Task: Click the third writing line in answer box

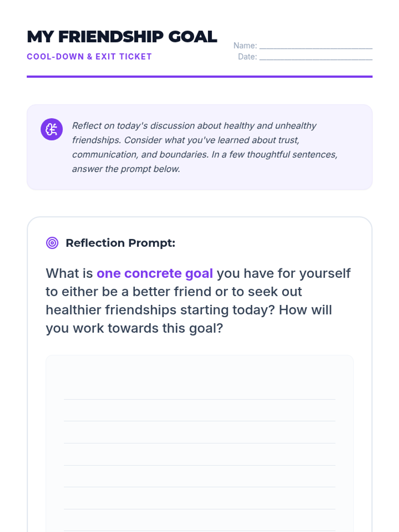Action: (199, 443)
